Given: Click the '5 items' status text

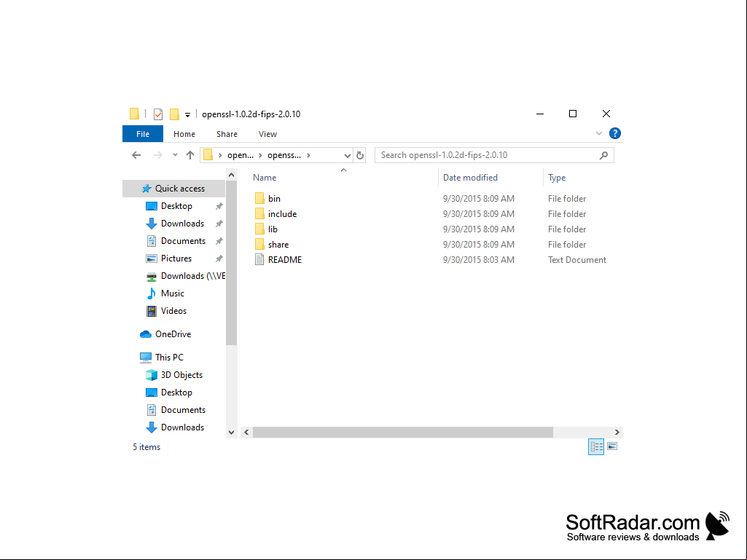Looking at the screenshot, I should 146,447.
